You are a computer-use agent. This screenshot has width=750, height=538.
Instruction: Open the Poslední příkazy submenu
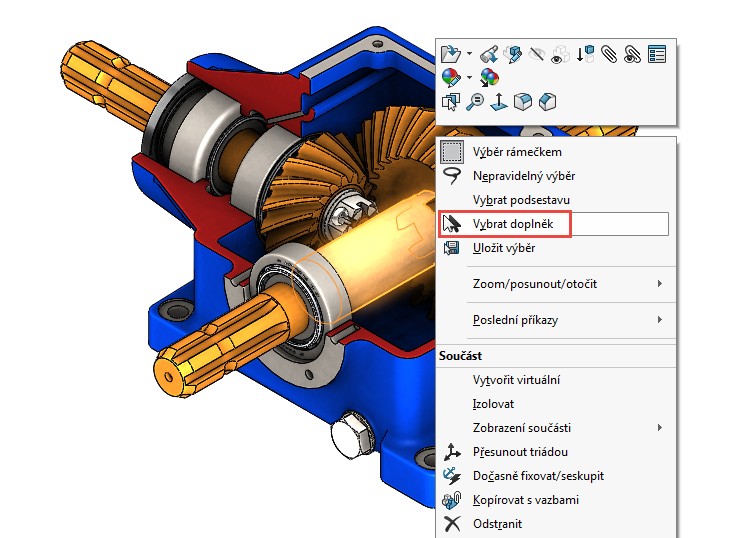[557, 320]
